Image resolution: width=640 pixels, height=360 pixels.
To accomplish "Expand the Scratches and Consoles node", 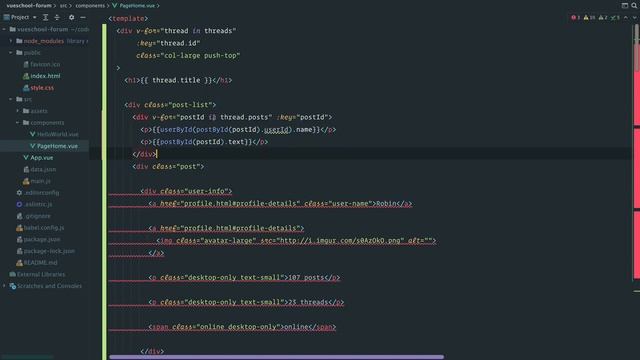I will [4, 286].
